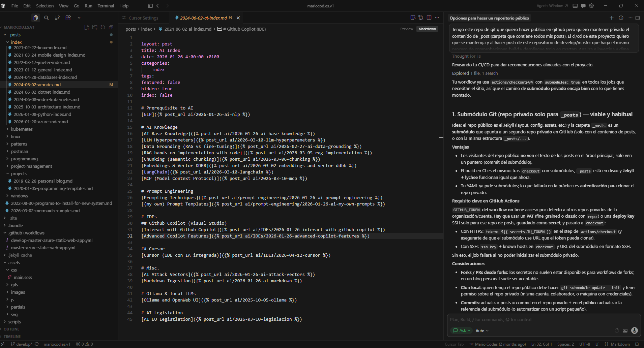Open the Source Control view icon

[x=57, y=18]
